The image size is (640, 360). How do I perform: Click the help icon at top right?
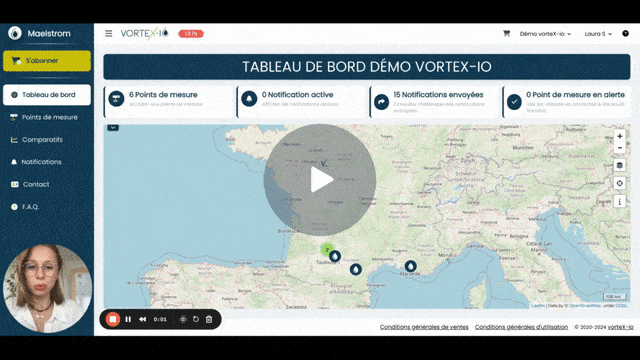625,33
